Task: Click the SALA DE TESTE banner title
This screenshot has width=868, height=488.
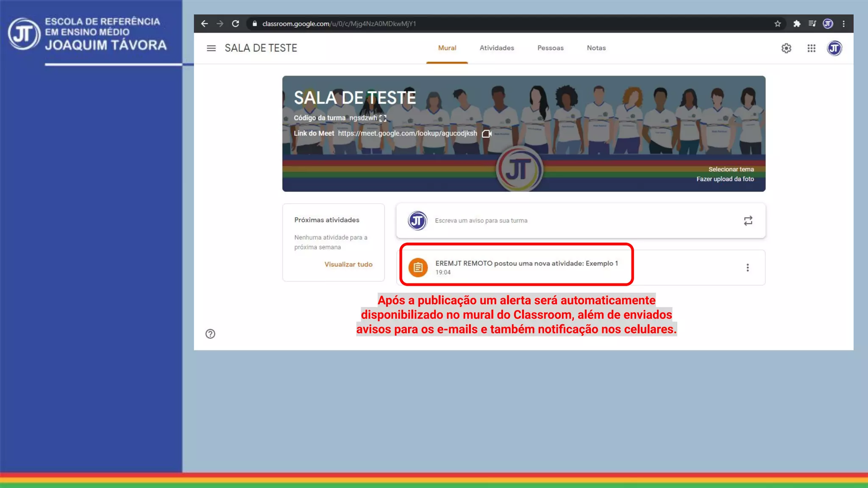Action: 355,98
